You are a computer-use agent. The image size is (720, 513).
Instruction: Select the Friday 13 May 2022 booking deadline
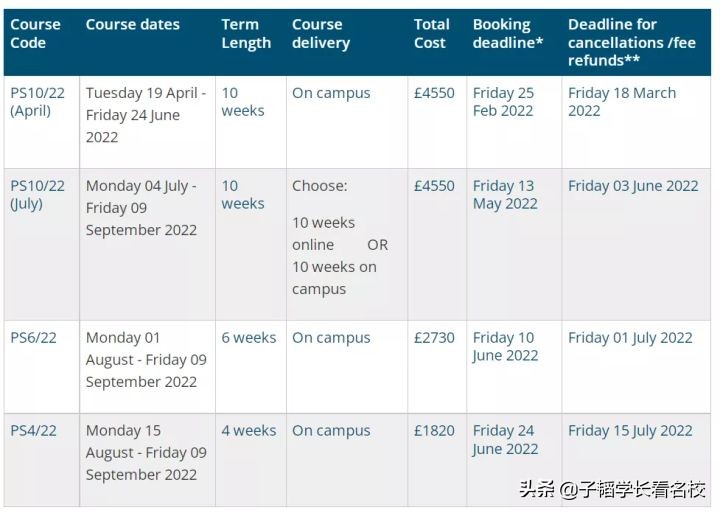[504, 194]
